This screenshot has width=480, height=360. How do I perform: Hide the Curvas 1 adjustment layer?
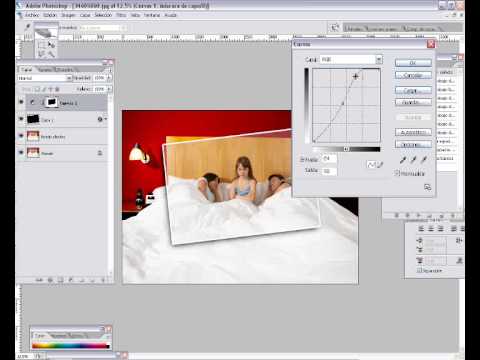pos(21,102)
